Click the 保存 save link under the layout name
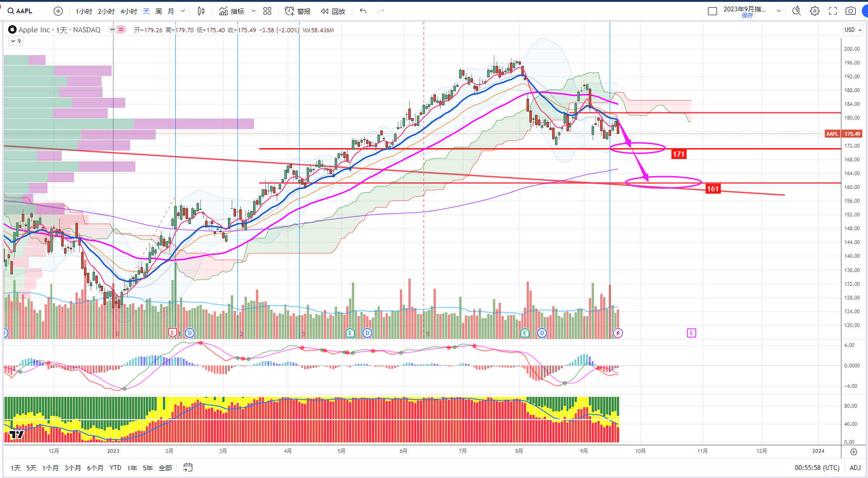 (747, 16)
